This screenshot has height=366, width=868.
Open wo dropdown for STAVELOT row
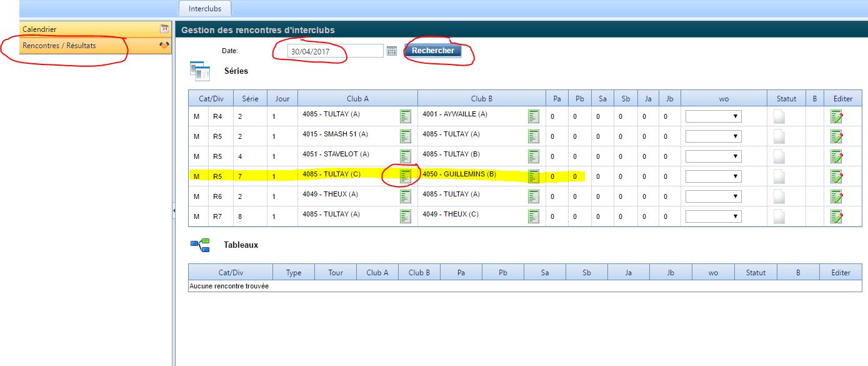[x=713, y=156]
